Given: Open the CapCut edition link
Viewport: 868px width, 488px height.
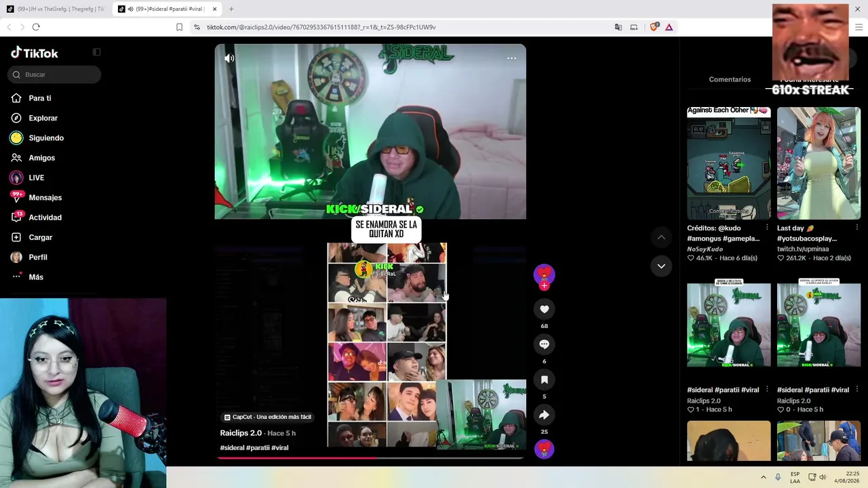Looking at the screenshot, I should pos(268,417).
